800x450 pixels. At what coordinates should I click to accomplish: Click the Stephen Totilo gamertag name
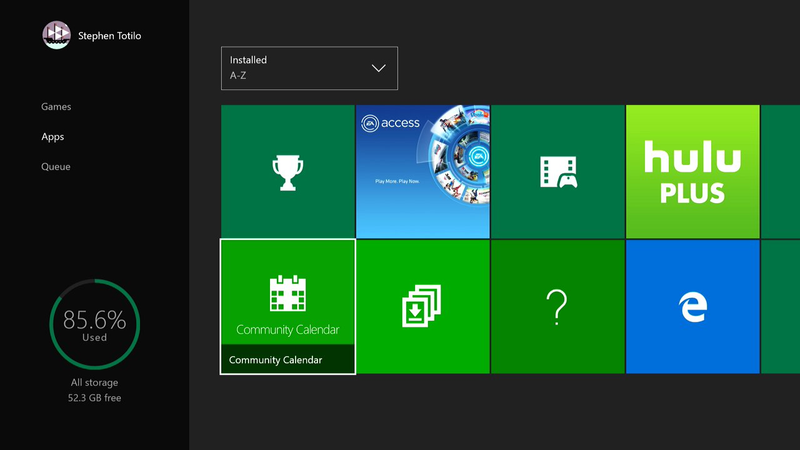tap(110, 36)
